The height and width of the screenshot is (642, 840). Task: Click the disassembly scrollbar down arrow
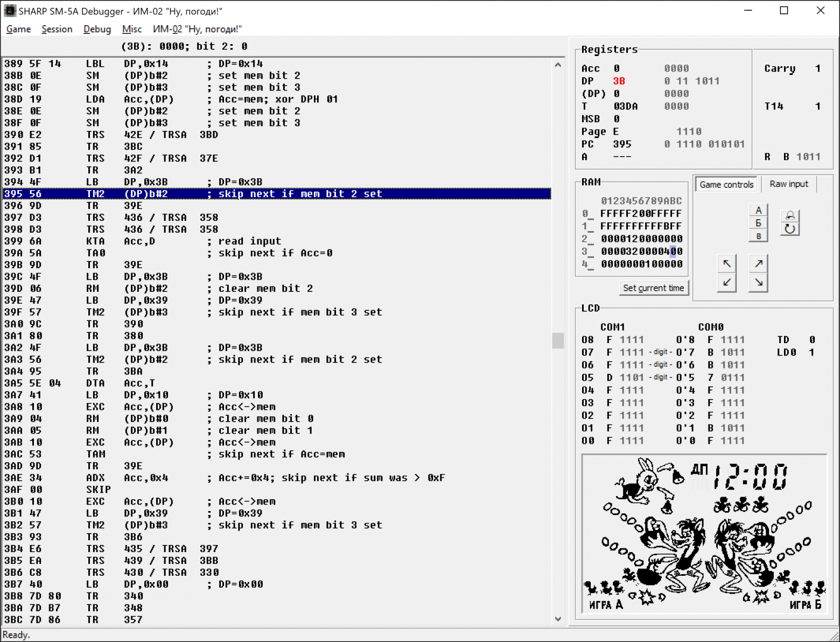(x=558, y=619)
